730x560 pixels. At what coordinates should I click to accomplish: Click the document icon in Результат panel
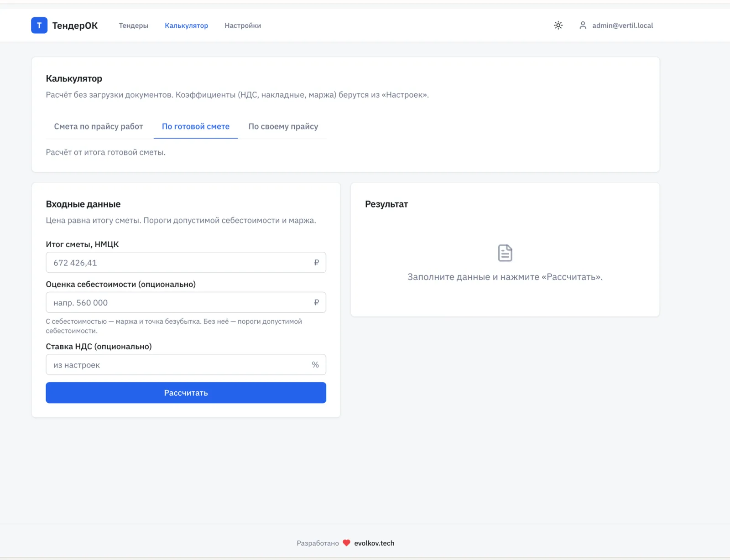(x=505, y=253)
